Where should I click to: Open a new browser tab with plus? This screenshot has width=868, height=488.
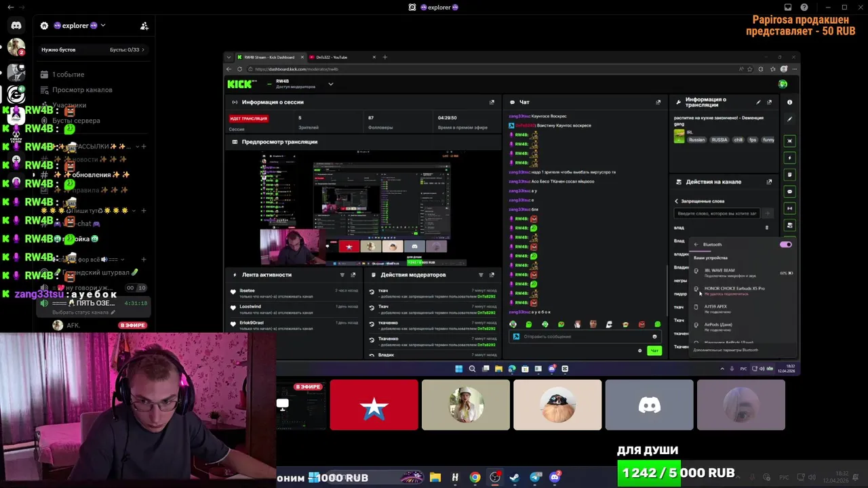point(384,57)
